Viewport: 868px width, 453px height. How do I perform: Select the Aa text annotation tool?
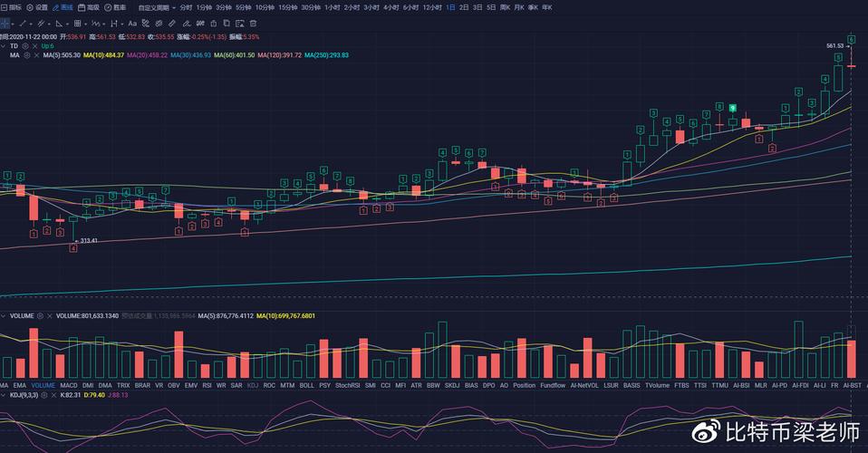click(x=132, y=24)
